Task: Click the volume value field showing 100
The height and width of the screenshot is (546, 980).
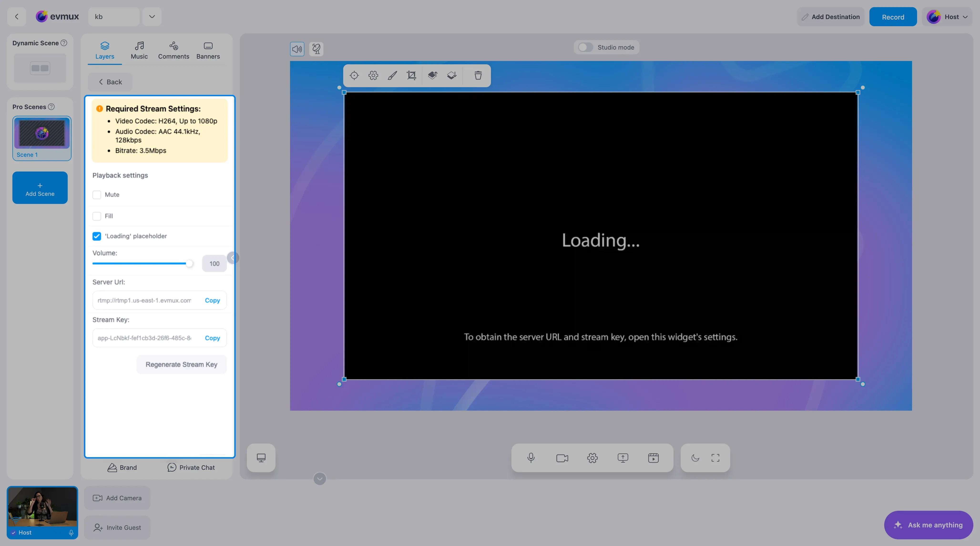Action: pyautogui.click(x=214, y=263)
